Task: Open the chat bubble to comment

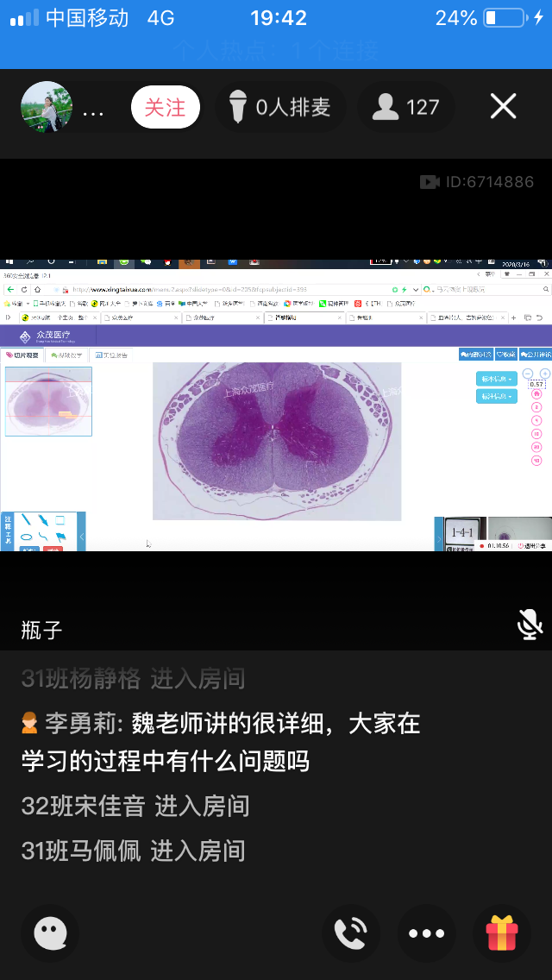Action: tap(50, 933)
